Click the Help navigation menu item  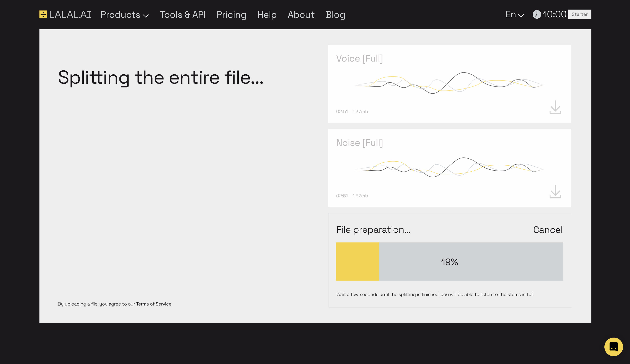[267, 14]
